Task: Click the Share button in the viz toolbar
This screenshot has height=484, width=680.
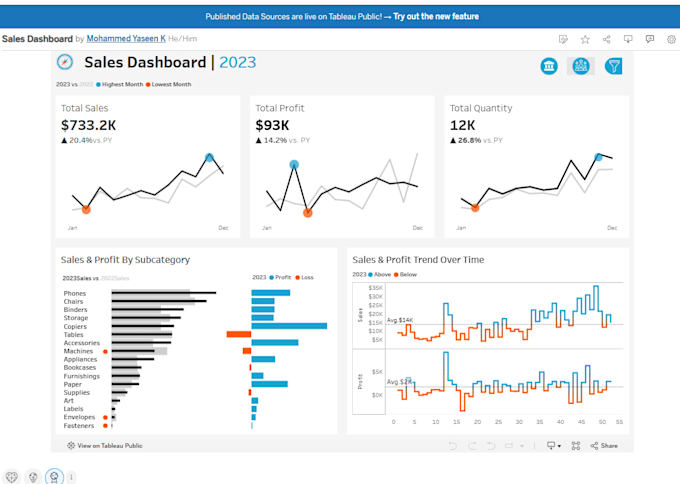Action: pos(604,446)
